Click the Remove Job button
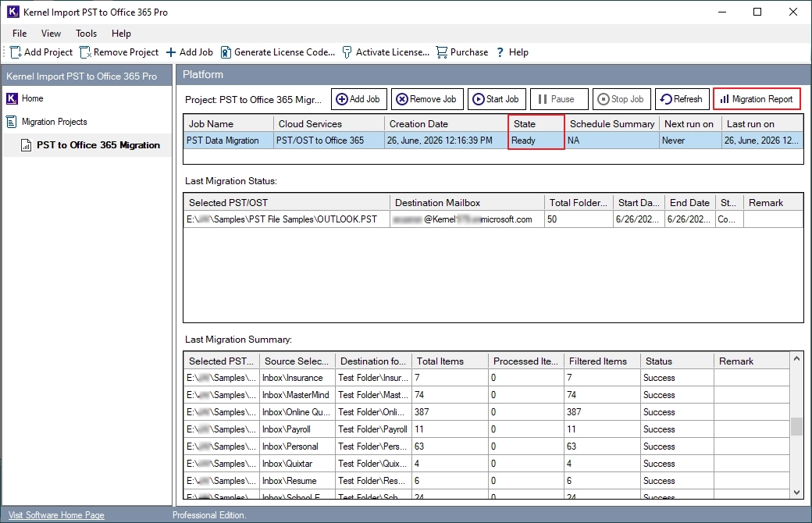812x523 pixels. click(427, 99)
